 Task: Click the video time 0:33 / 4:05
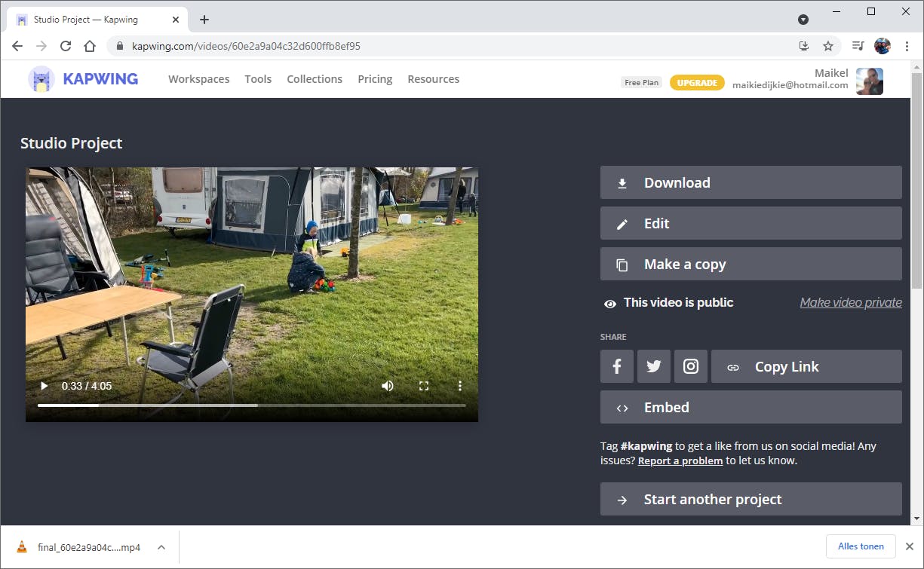click(87, 386)
